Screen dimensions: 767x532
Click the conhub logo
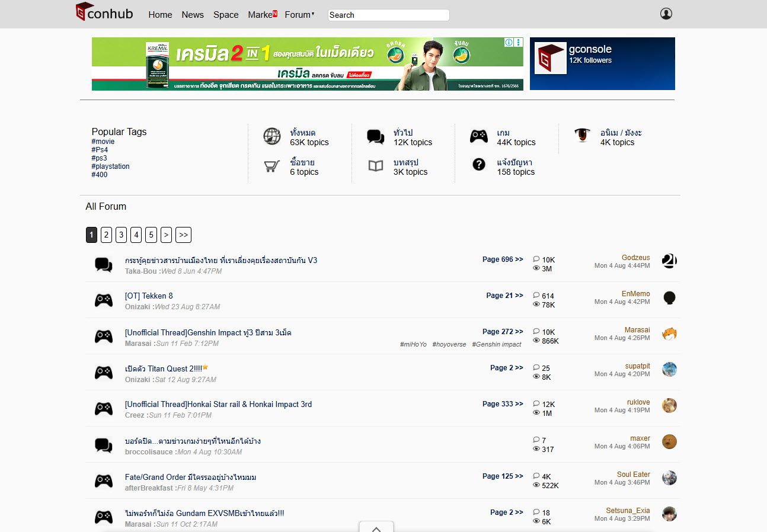point(104,12)
